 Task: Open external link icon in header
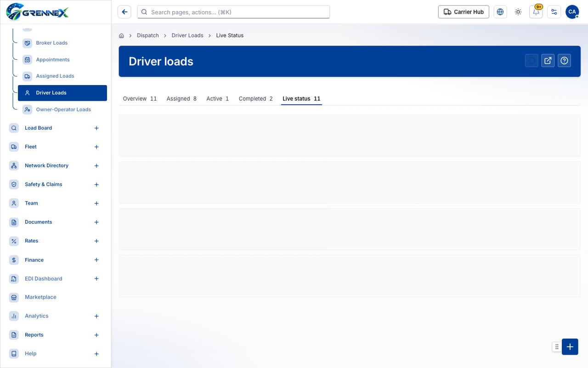548,61
